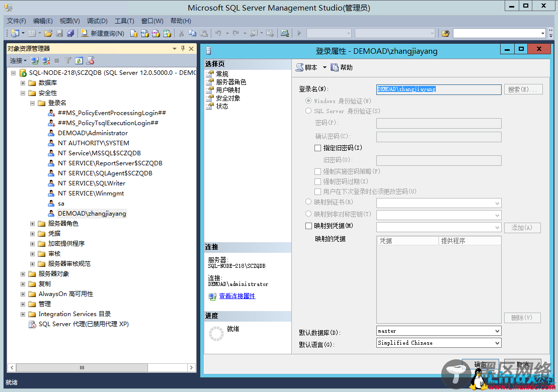This screenshot has width=558, height=392.
Task: Select the sa login
Action: point(61,204)
